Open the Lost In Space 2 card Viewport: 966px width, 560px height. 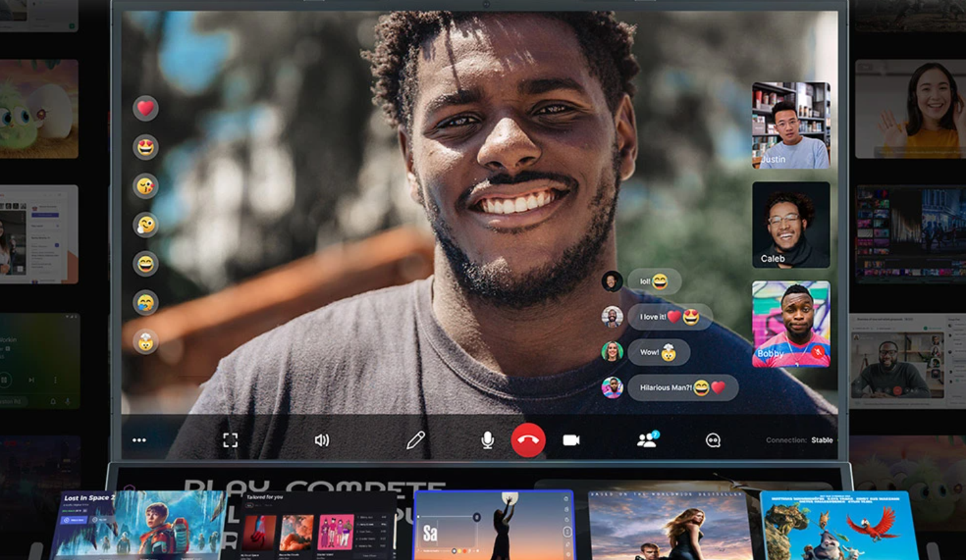click(x=139, y=525)
